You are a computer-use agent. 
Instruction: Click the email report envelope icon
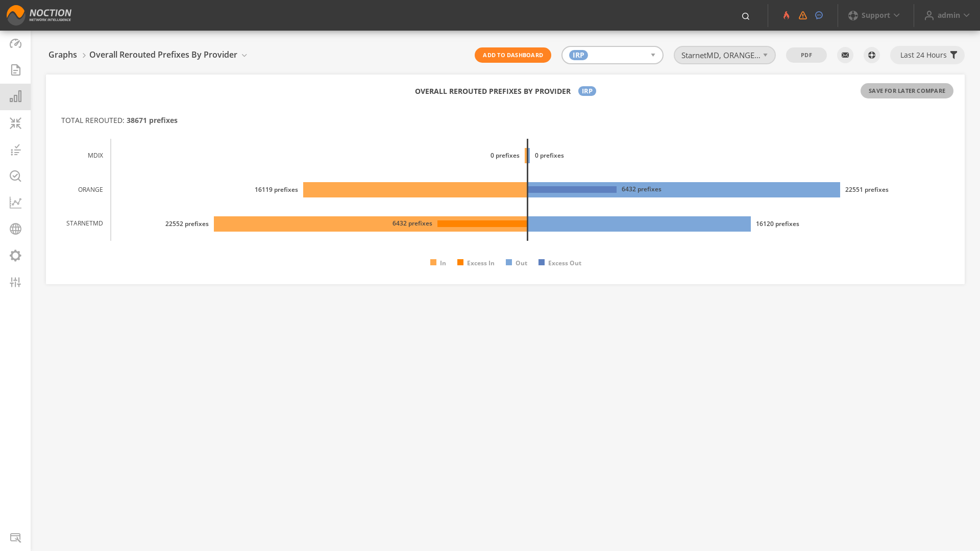[x=845, y=55]
